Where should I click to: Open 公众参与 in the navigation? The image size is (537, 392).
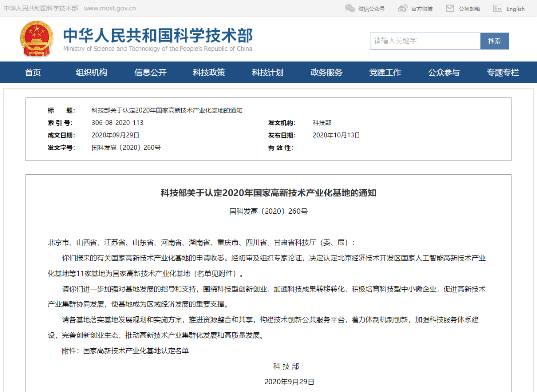click(x=444, y=73)
